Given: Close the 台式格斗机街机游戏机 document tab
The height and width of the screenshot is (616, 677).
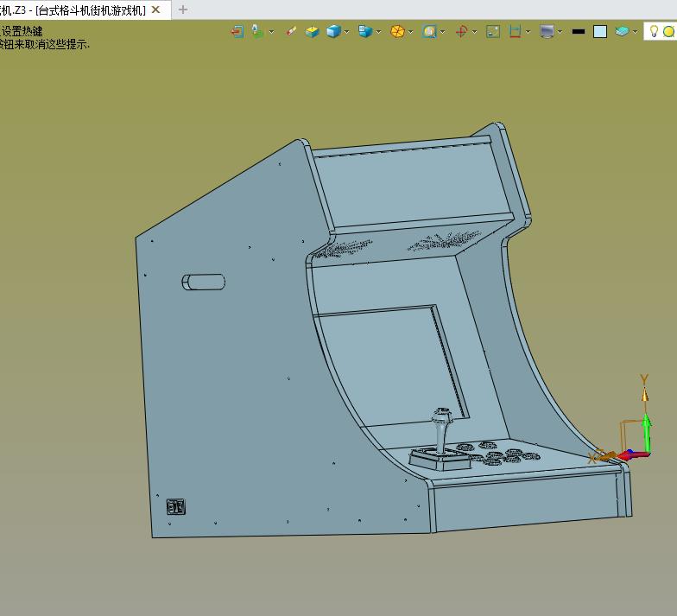Looking at the screenshot, I should click(x=155, y=10).
